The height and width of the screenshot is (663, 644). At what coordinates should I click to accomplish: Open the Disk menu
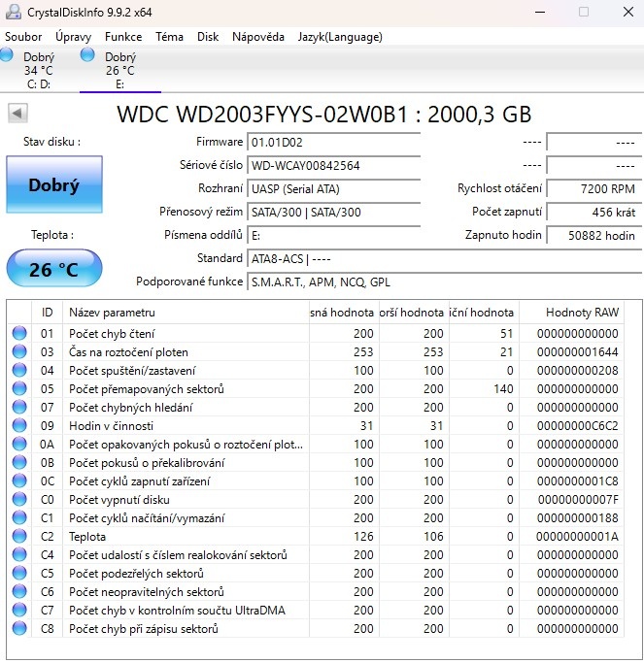pos(208,37)
